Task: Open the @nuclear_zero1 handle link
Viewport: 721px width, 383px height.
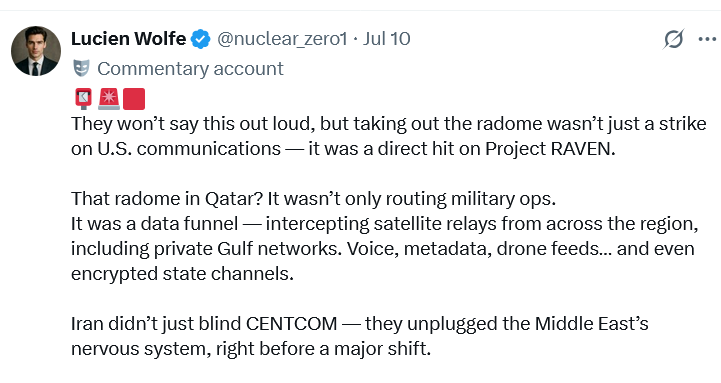Action: point(282,39)
